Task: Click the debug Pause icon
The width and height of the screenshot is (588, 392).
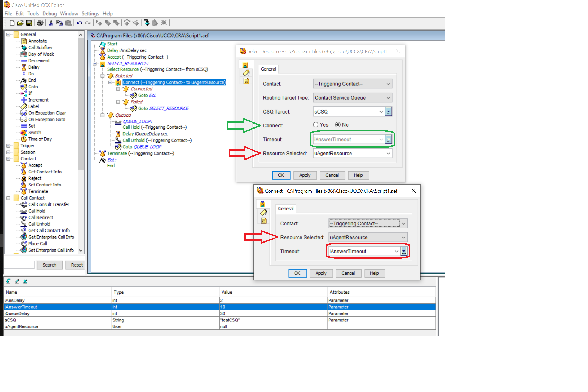Action: coord(108,23)
